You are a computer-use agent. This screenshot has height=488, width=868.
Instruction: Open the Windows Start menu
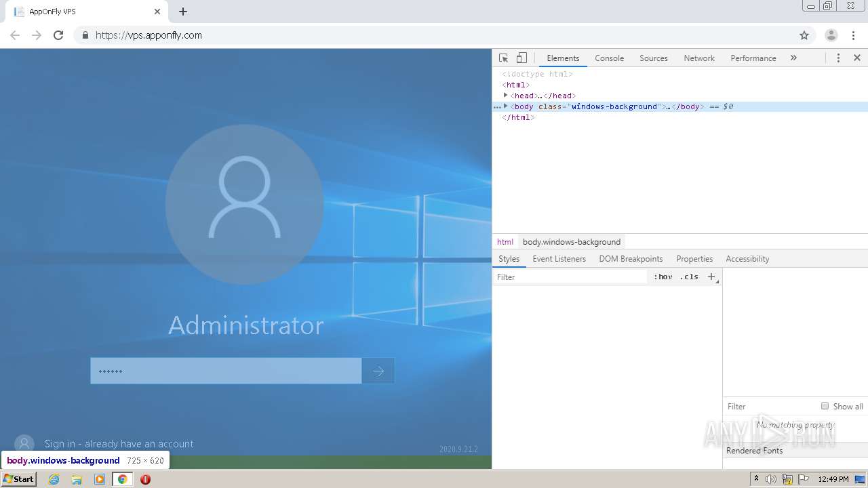[x=19, y=479]
